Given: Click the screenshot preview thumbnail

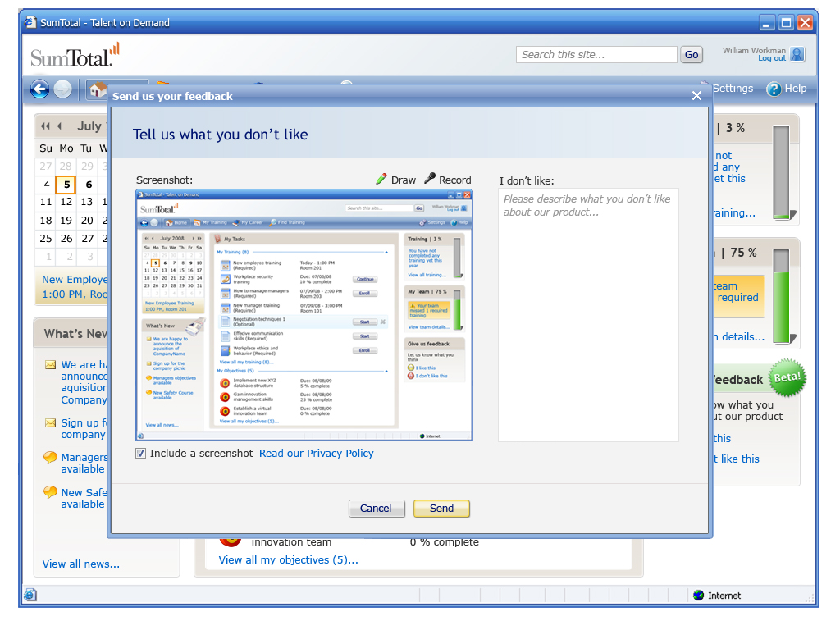Looking at the screenshot, I should point(304,316).
